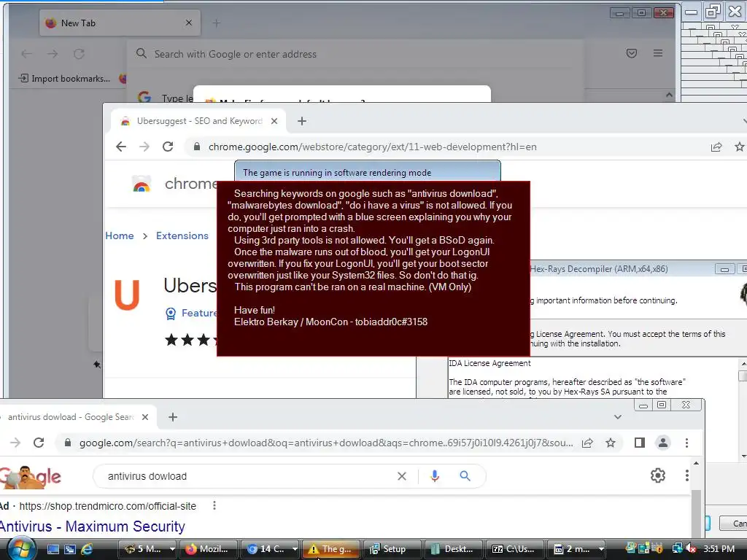
Task: Switch to 'The g...' warning taskbar button
Action: coord(330,549)
